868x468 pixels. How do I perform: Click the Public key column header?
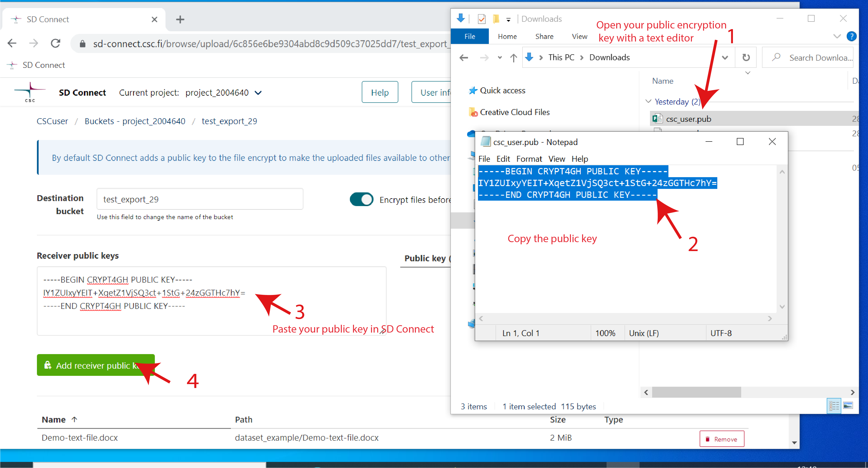tap(427, 259)
